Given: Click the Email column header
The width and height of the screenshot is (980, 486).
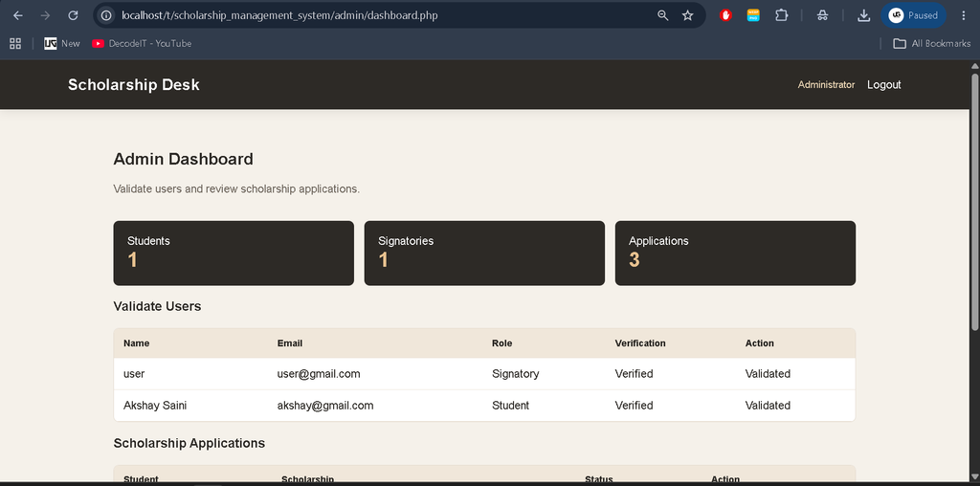Looking at the screenshot, I should click(290, 342).
